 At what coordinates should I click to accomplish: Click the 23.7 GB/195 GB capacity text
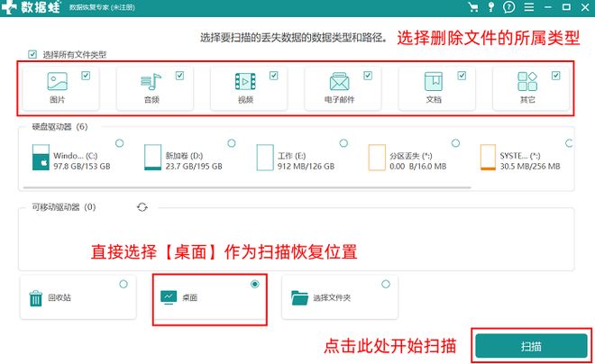click(194, 167)
